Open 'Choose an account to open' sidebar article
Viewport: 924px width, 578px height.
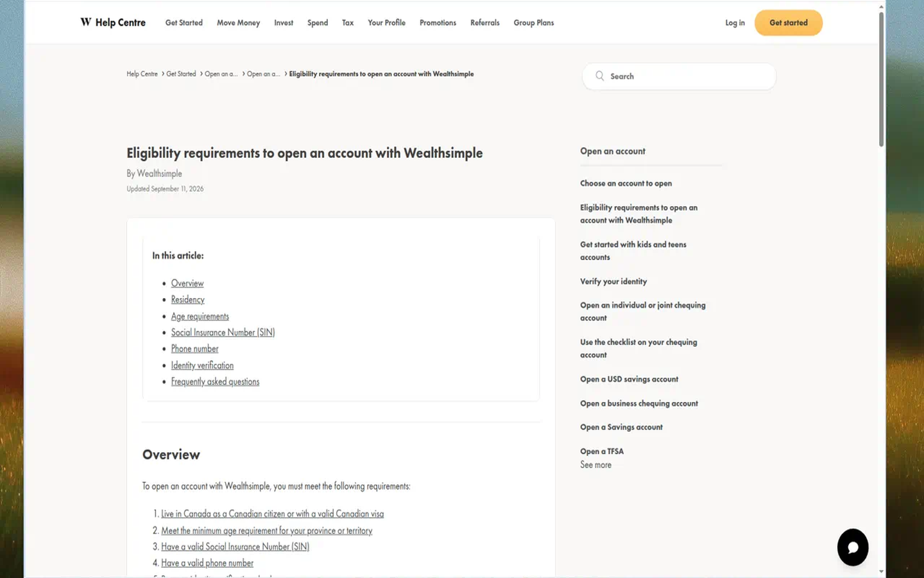[x=626, y=183]
